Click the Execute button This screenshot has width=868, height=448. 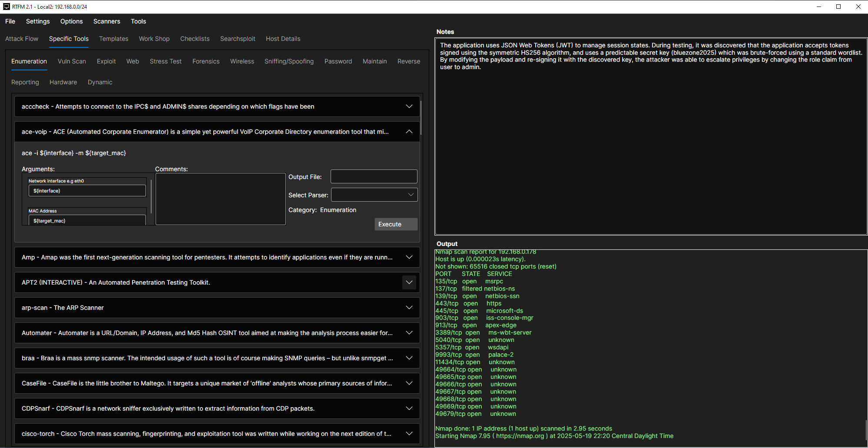pos(395,224)
